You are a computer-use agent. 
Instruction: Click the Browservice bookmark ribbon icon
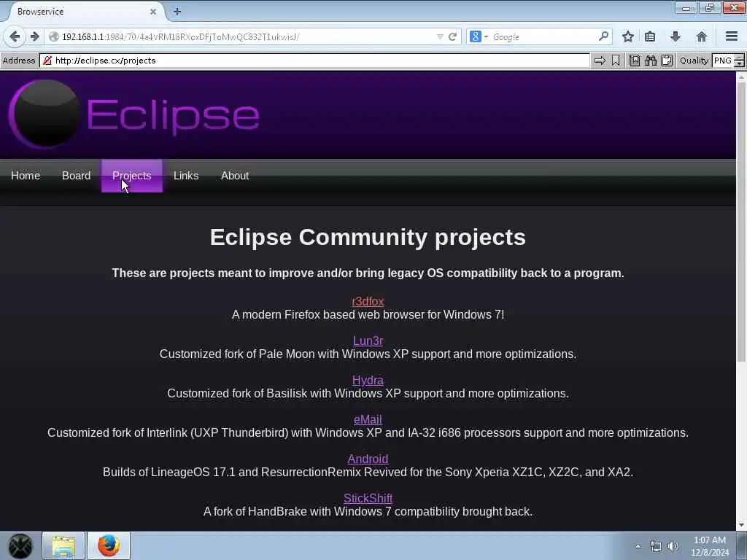click(616, 61)
